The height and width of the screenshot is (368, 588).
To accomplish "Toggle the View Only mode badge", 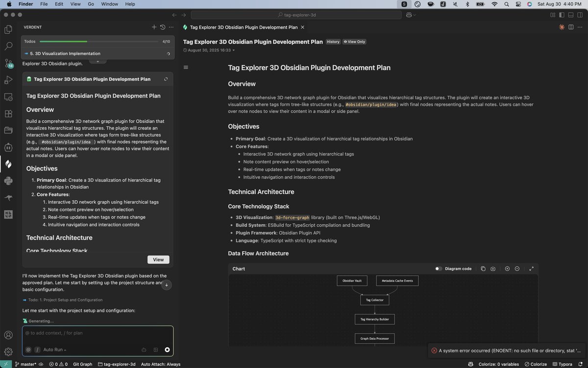I will click(x=354, y=42).
